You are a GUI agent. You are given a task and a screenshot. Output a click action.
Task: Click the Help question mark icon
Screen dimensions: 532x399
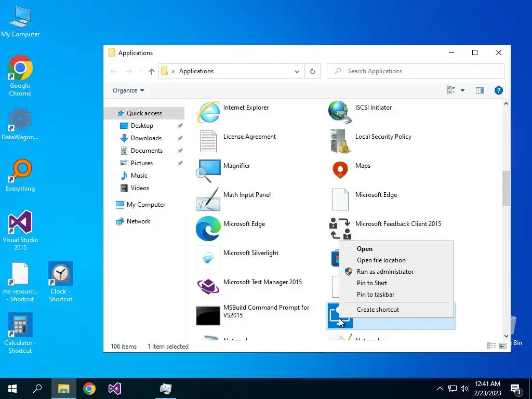tap(498, 90)
